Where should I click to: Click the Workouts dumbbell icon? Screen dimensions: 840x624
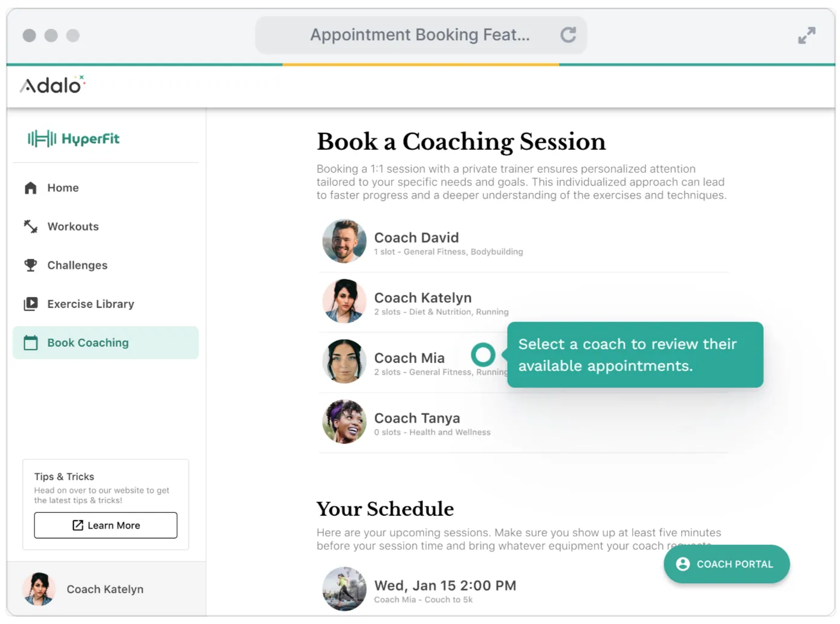point(31,227)
